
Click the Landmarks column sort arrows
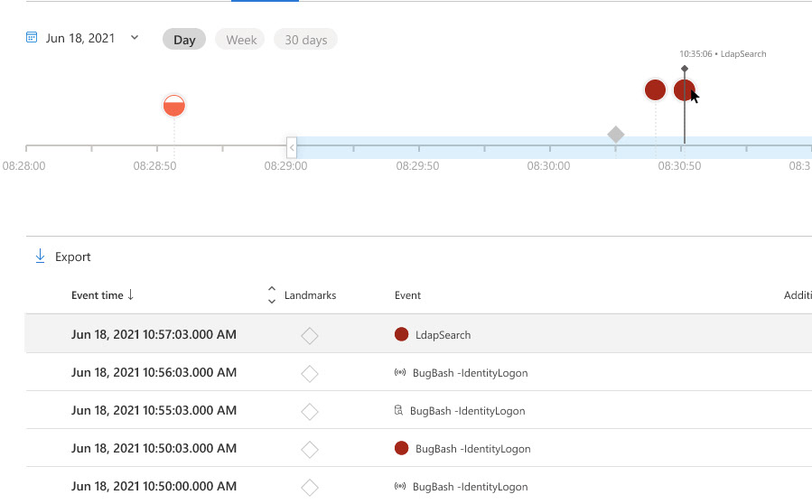(272, 294)
